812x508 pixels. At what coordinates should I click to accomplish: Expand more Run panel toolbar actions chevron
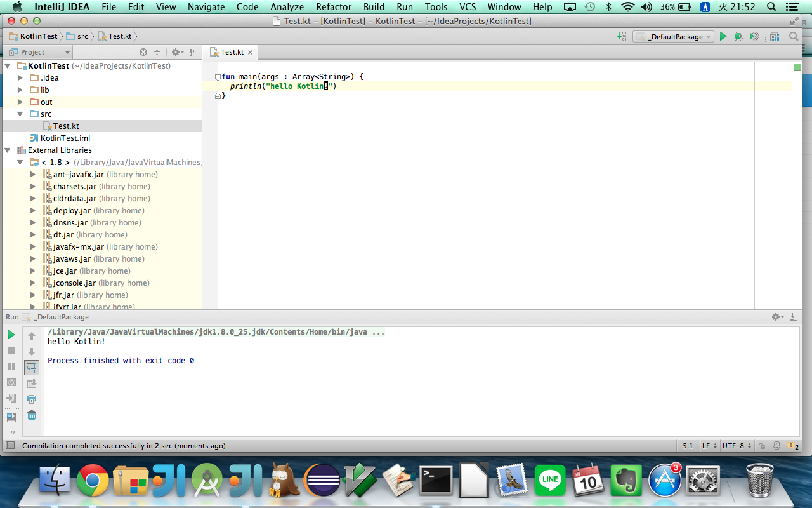click(12, 432)
